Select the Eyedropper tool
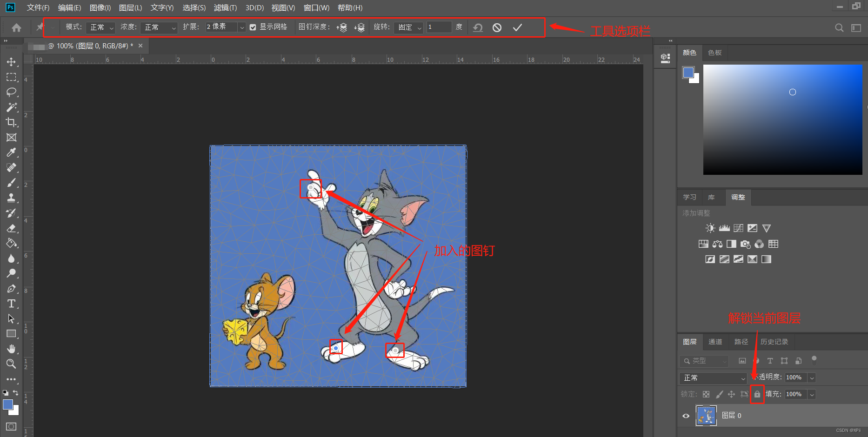Screen dimensions: 868x437 [x=11, y=152]
